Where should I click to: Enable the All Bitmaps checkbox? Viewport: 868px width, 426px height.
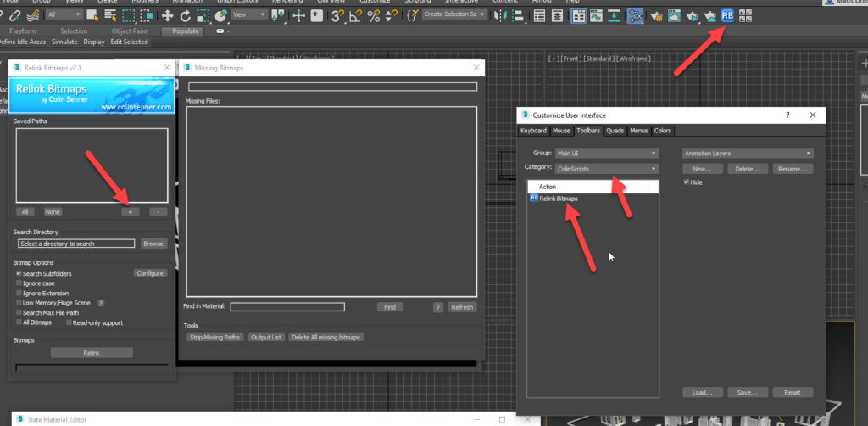[x=19, y=322]
